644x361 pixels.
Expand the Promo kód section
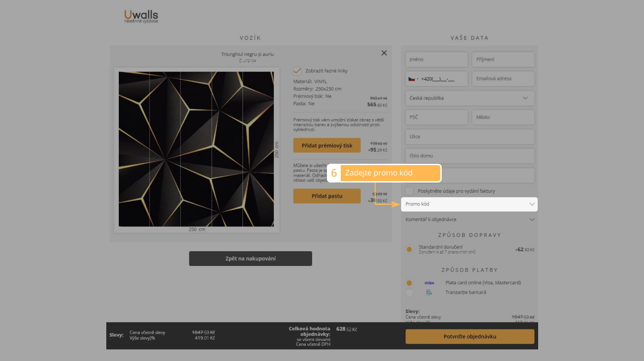pos(469,204)
